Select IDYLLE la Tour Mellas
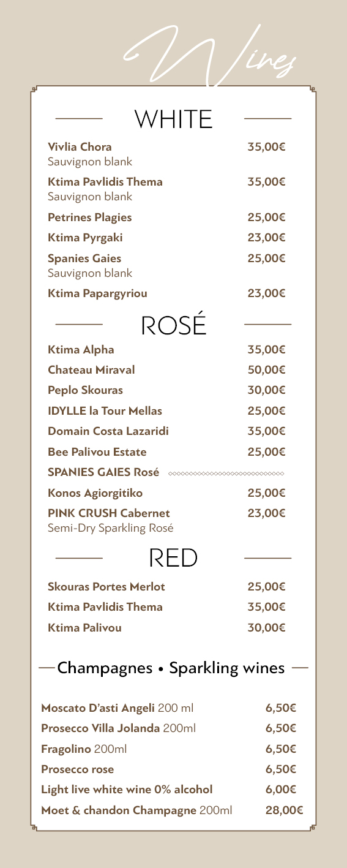347x868 pixels. coord(105,410)
